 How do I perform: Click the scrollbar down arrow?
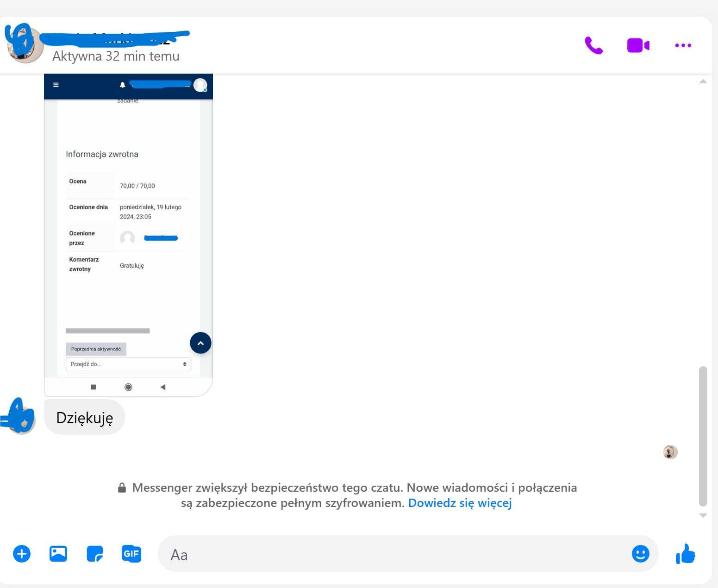(x=703, y=515)
